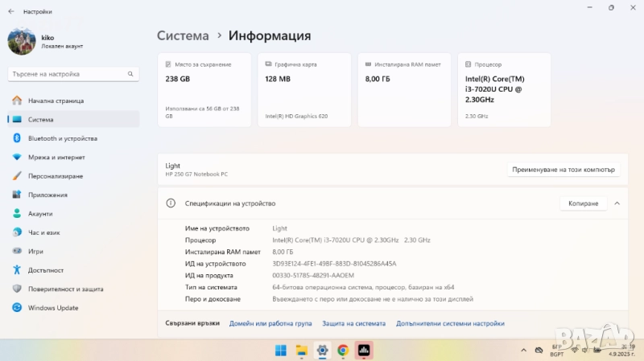This screenshot has width=644, height=361.
Task: Click the Игри gaming icon
Action: (x=16, y=251)
